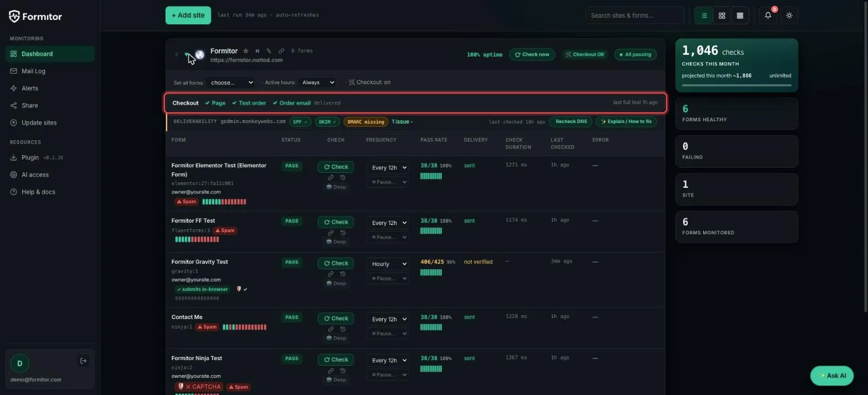Run Deep check for Formitor Gravity Test
Image resolution: width=868 pixels, height=395 pixels.
[336, 284]
